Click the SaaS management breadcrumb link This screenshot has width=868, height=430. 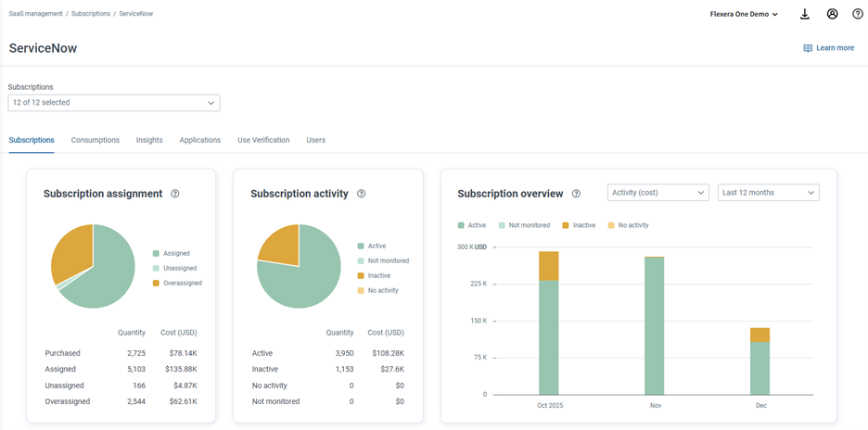pos(35,14)
